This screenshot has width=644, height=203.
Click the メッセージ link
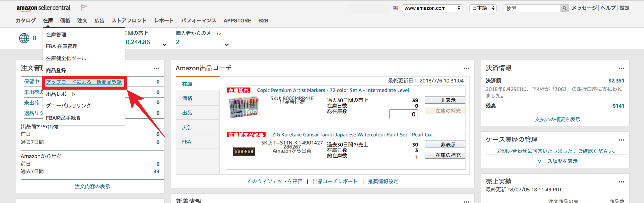pos(584,8)
